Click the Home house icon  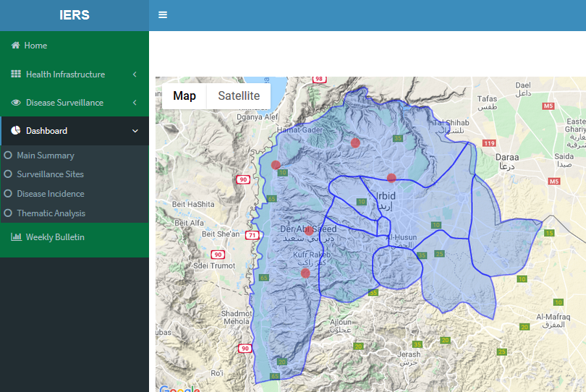15,46
